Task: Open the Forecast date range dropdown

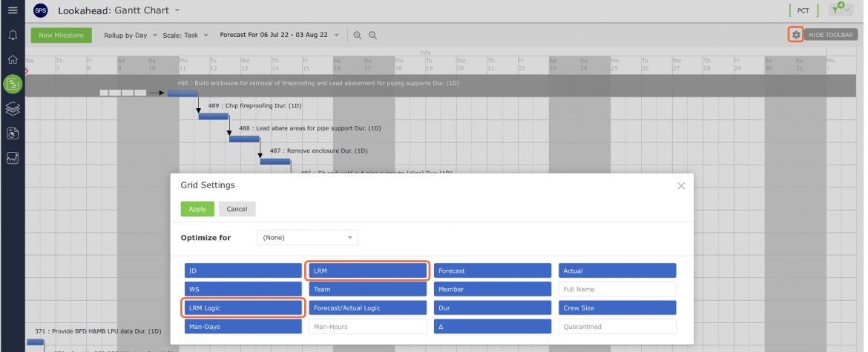Action: pos(280,35)
